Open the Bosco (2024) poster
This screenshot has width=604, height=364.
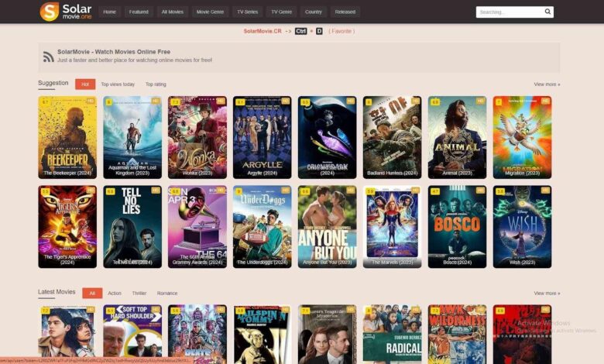point(457,227)
